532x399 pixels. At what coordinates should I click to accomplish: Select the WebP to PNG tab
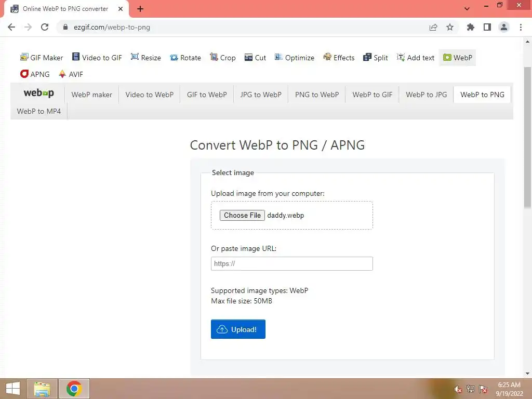482,95
